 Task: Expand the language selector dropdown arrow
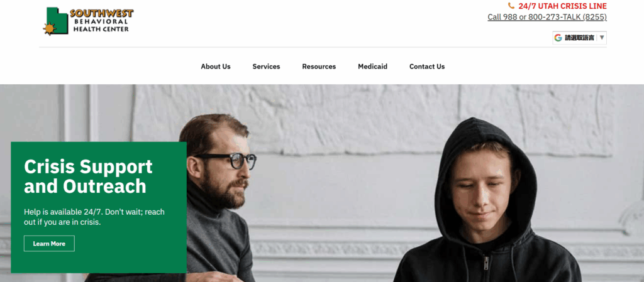coord(602,38)
